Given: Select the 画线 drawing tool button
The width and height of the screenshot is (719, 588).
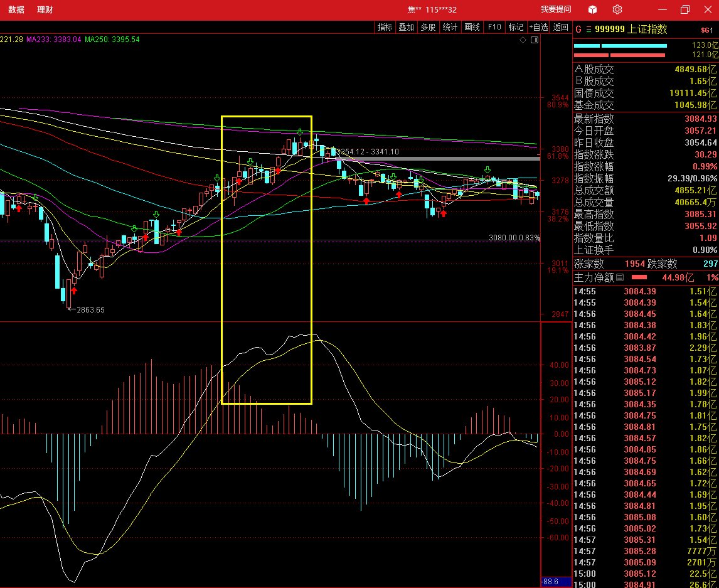Looking at the screenshot, I should coord(472,27).
